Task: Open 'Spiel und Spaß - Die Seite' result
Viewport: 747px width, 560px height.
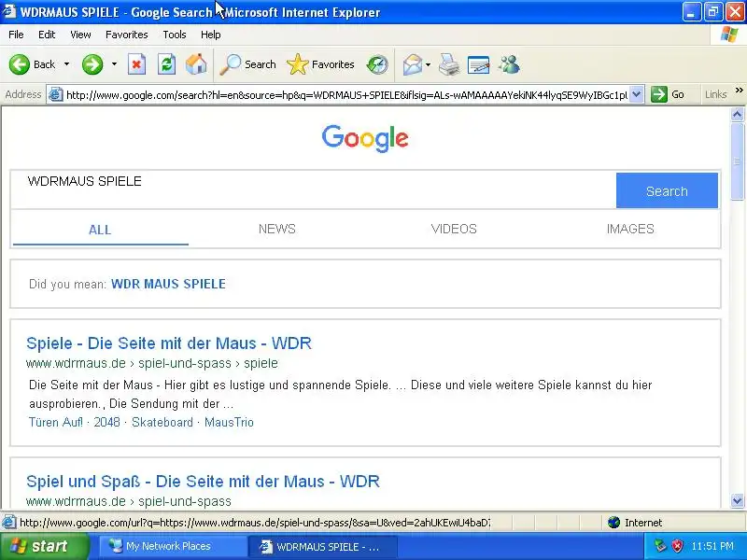Action: pyautogui.click(x=203, y=482)
